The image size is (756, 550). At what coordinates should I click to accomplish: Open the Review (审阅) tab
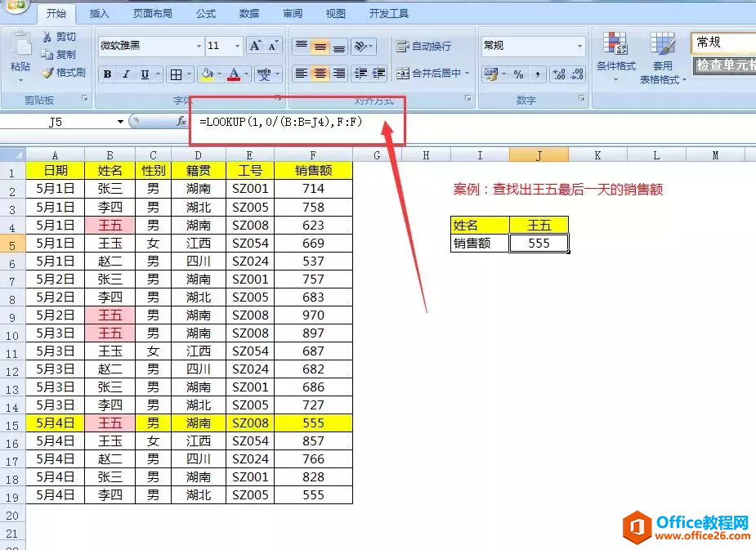pyautogui.click(x=292, y=14)
